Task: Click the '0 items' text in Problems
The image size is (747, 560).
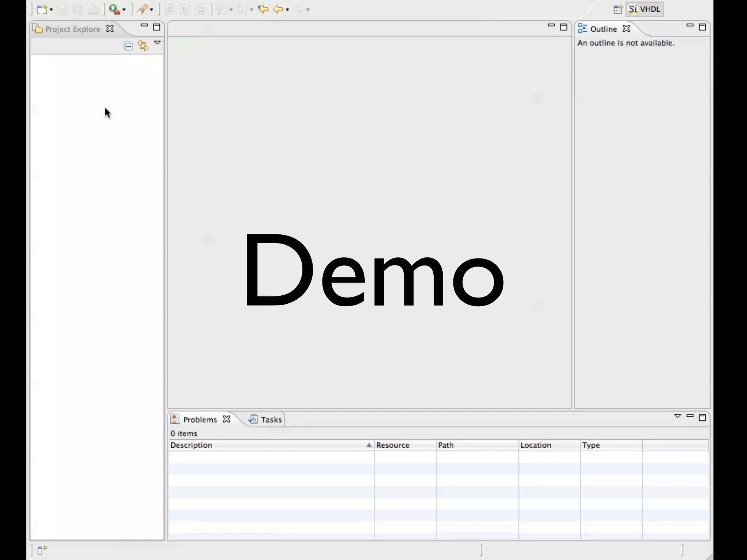Action: coord(184,433)
